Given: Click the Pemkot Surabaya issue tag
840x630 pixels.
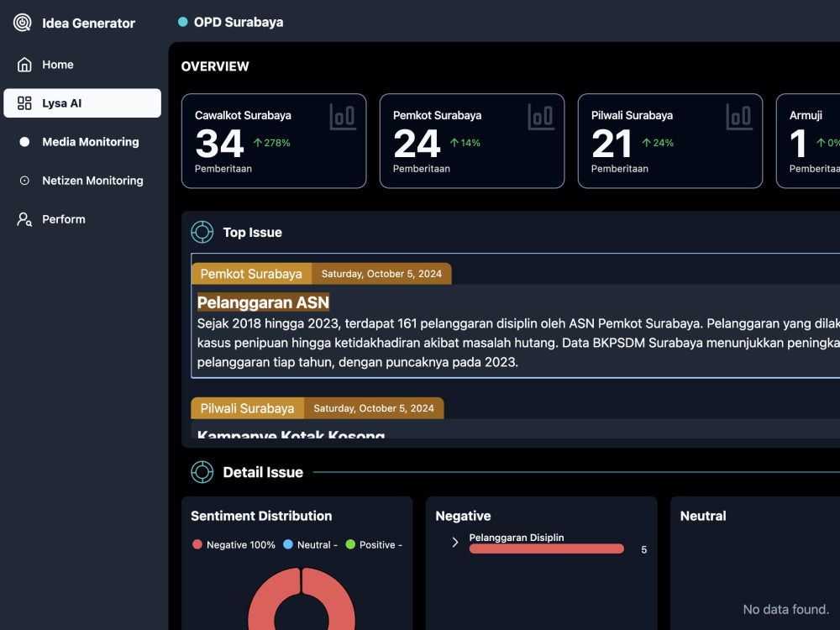Looking at the screenshot, I should click(251, 274).
